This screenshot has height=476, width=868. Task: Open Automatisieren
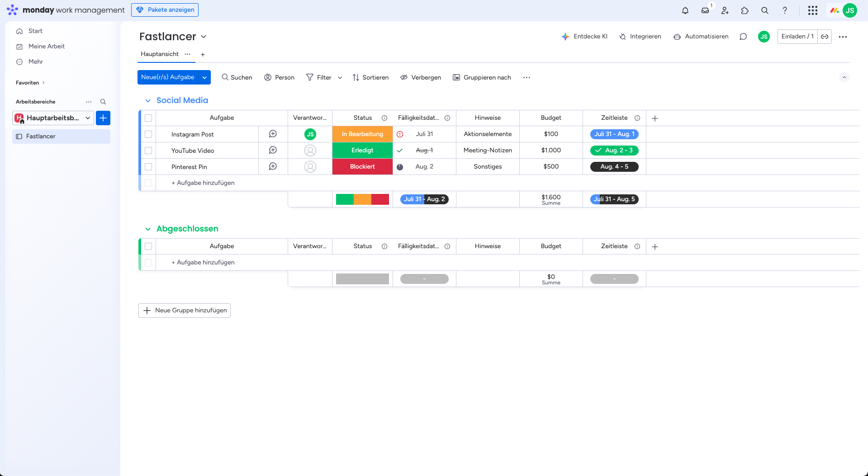click(x=701, y=37)
